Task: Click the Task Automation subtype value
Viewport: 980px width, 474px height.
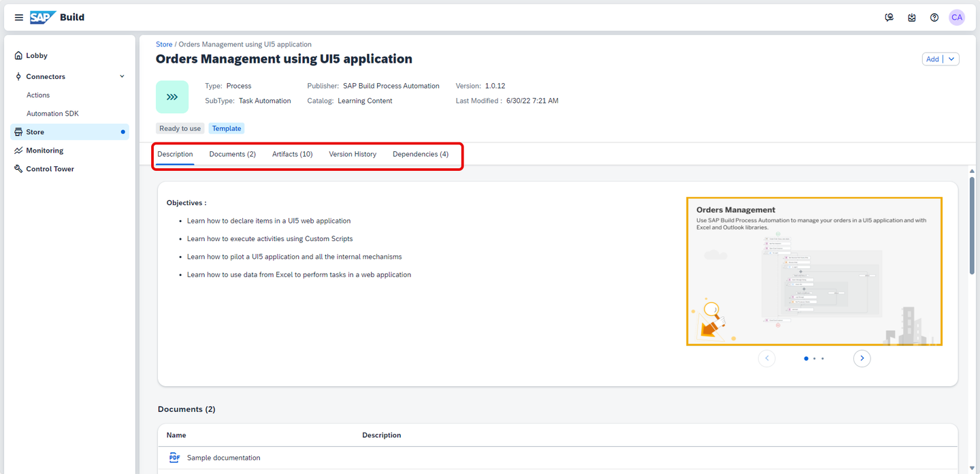Action: pos(265,101)
